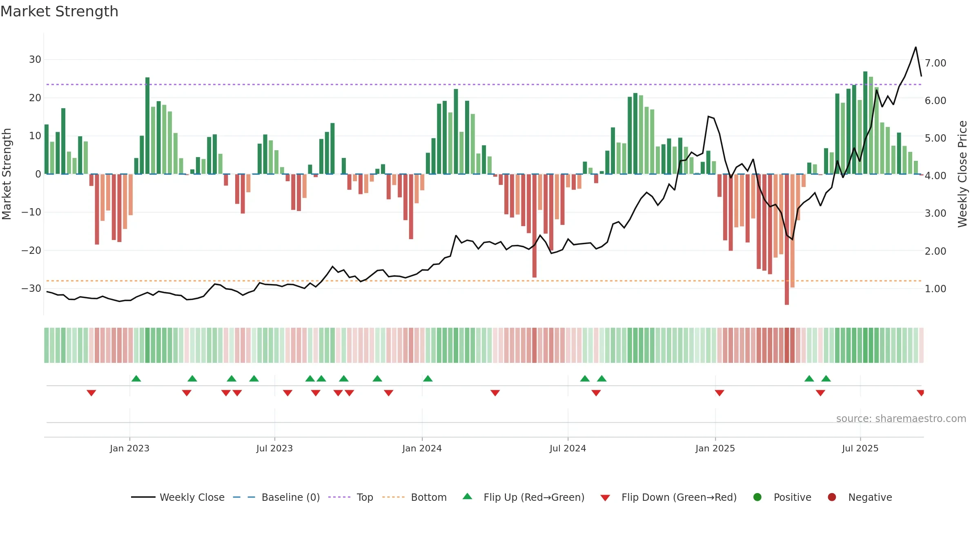Click the 3.00 price tick label

click(935, 213)
